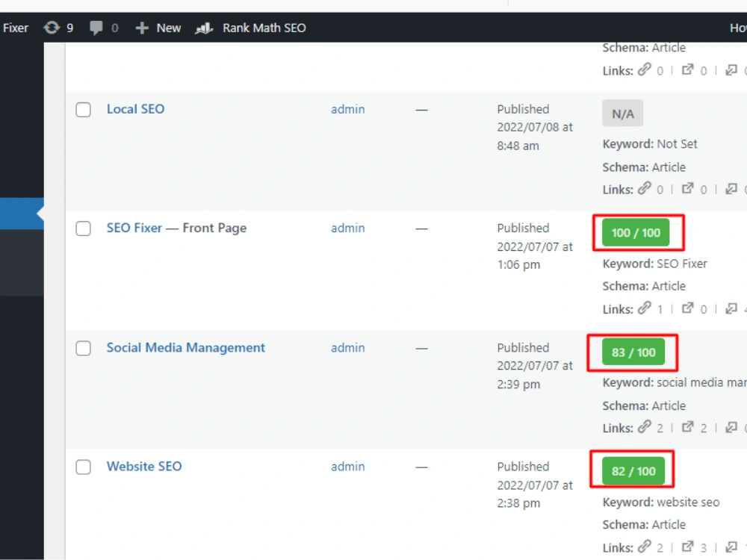Image resolution: width=747 pixels, height=560 pixels.
Task: Click admin author in Social Media Management row
Action: 348,348
